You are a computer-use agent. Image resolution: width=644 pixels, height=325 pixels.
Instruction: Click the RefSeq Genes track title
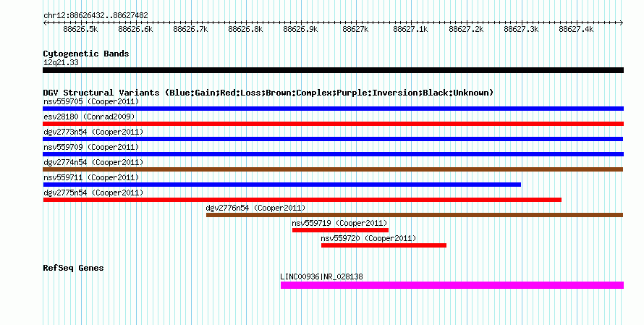click(73, 268)
